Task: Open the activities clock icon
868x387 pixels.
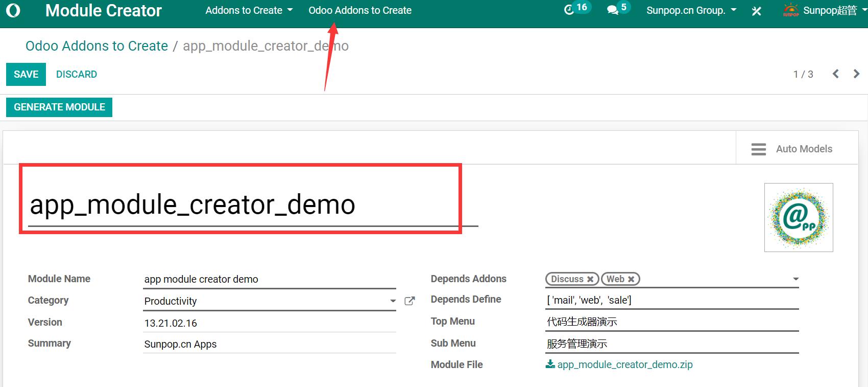Action: [569, 10]
